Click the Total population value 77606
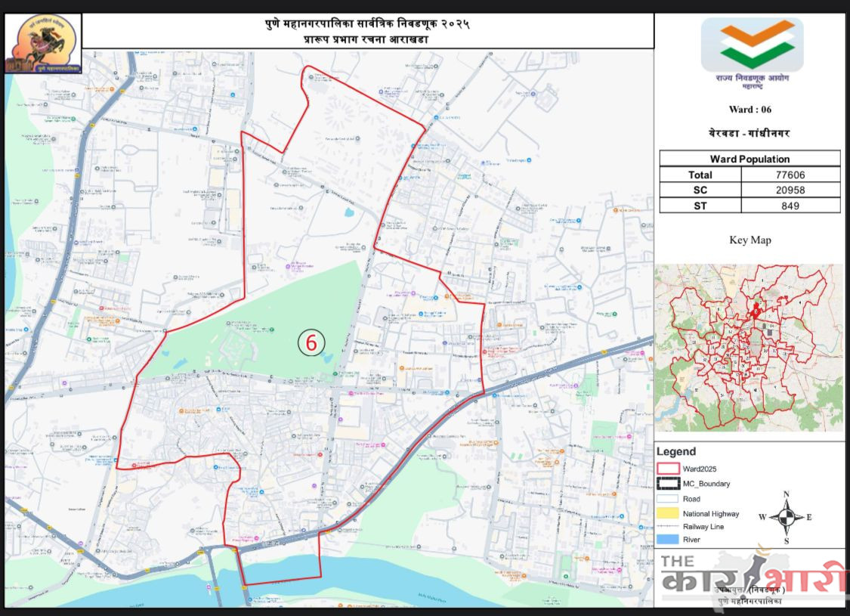 [x=790, y=175]
